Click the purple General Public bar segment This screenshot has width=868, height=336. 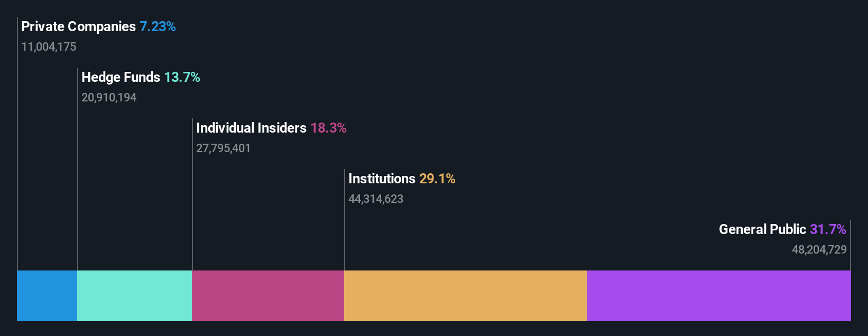(719, 296)
